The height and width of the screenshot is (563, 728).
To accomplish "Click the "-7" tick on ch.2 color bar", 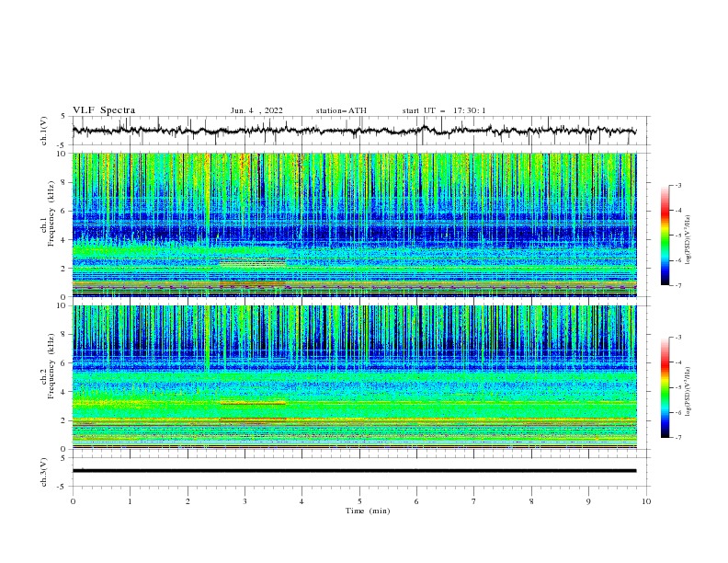I will click(678, 438).
